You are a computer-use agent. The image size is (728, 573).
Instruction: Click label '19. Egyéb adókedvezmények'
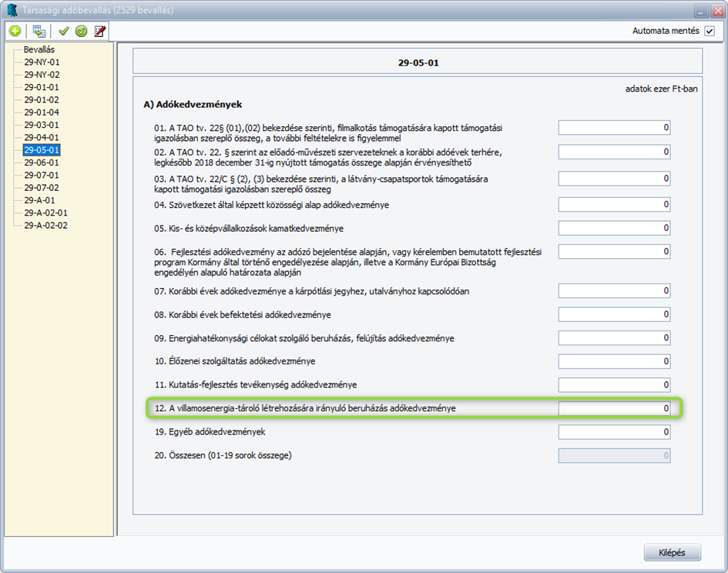click(210, 432)
